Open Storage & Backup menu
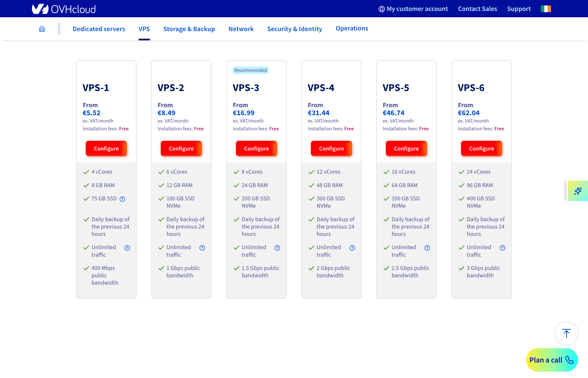This screenshot has height=378, width=588. coord(189,29)
